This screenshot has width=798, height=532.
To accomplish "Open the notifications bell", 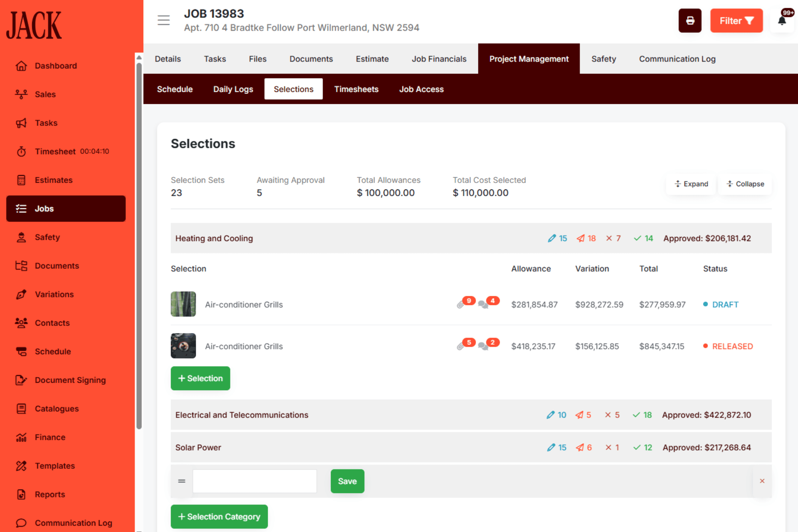I will point(782,21).
